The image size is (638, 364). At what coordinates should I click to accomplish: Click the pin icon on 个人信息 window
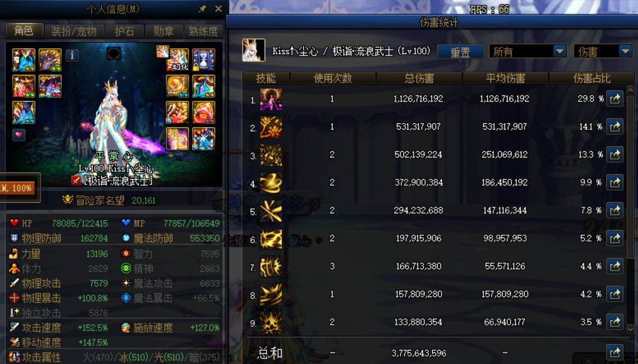click(x=202, y=9)
